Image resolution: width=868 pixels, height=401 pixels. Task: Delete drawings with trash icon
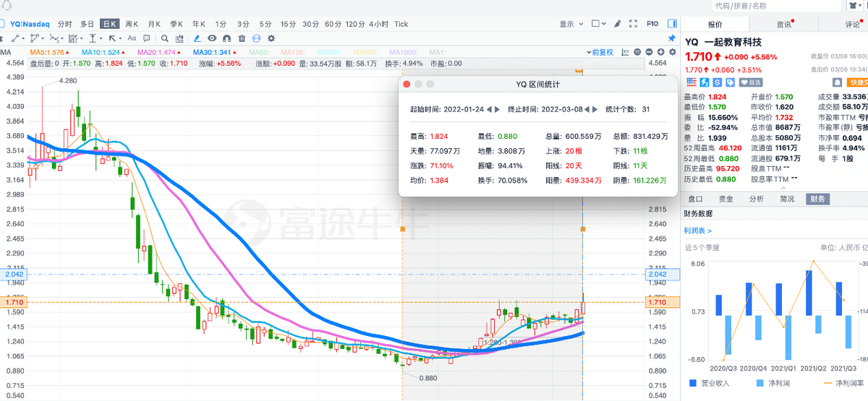(242, 38)
